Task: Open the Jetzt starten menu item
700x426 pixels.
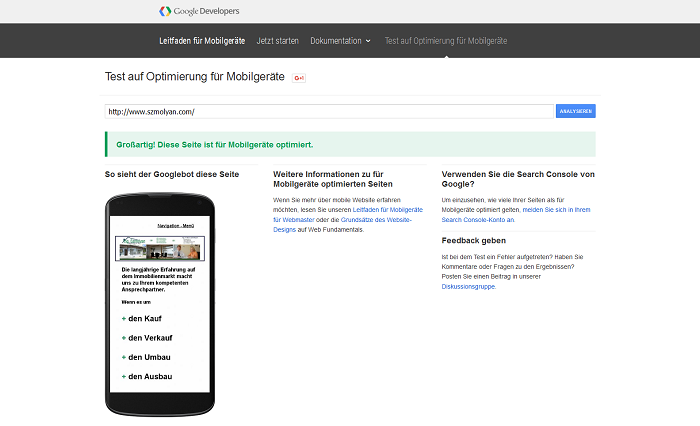Action: coord(278,41)
